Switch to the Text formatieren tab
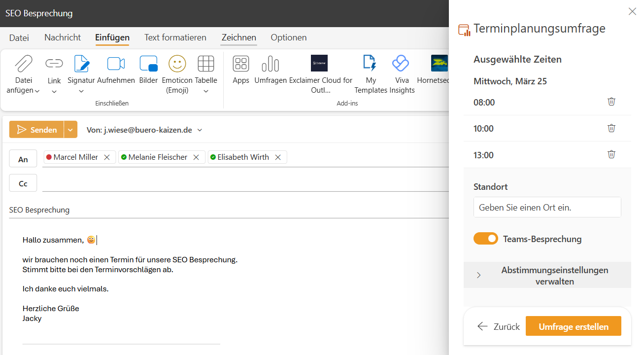 (175, 37)
